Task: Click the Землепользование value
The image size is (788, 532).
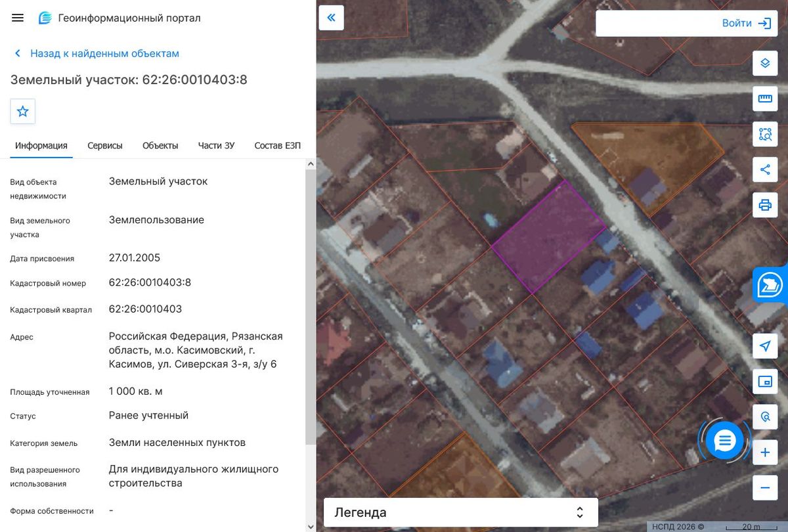Action: [x=156, y=220]
